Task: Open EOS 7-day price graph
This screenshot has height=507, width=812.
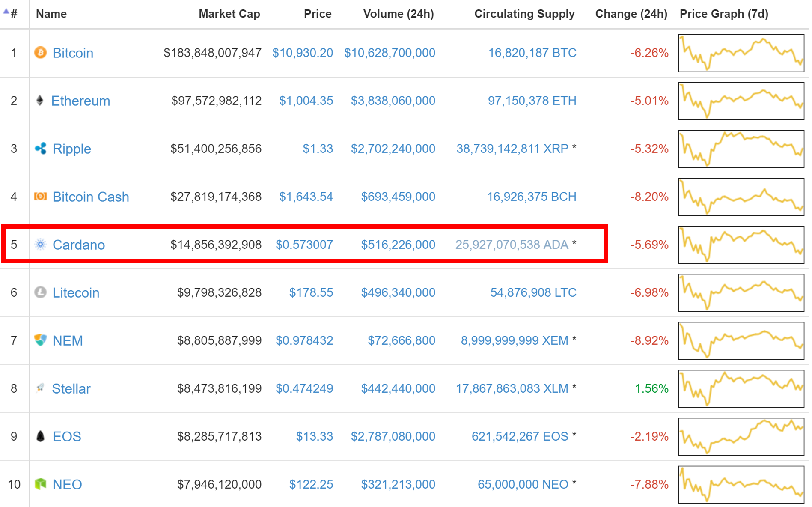Action: pyautogui.click(x=741, y=437)
